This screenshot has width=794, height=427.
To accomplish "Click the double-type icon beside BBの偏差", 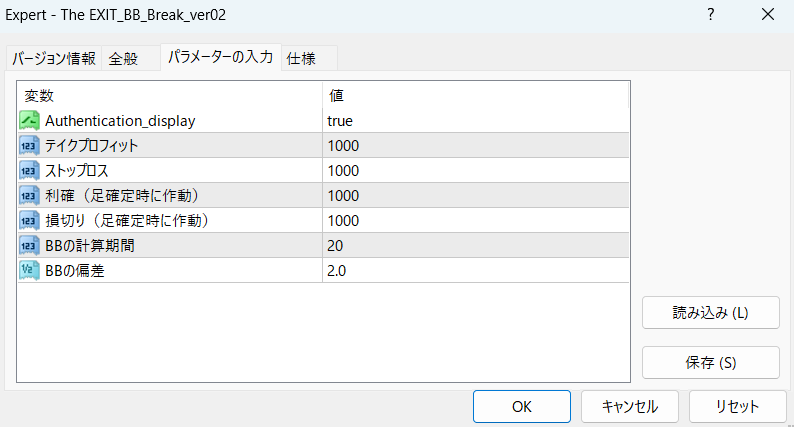I will click(x=29, y=270).
